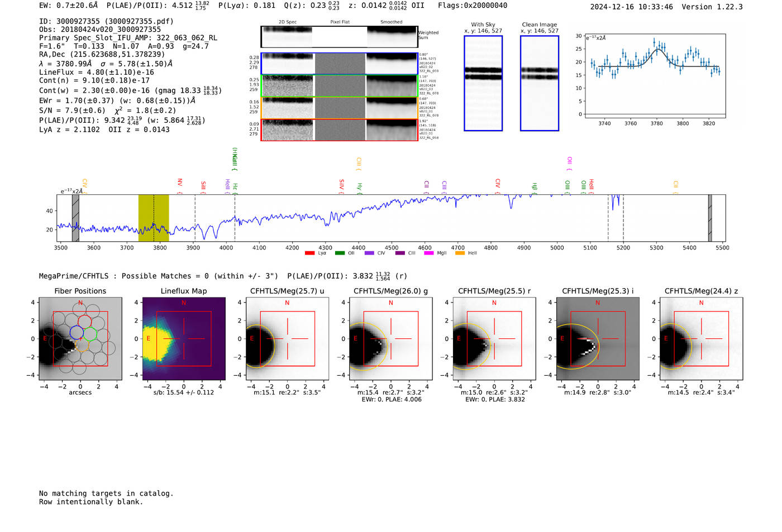
Task: Click the Flags:0x20000040 text
Action: (473, 6)
